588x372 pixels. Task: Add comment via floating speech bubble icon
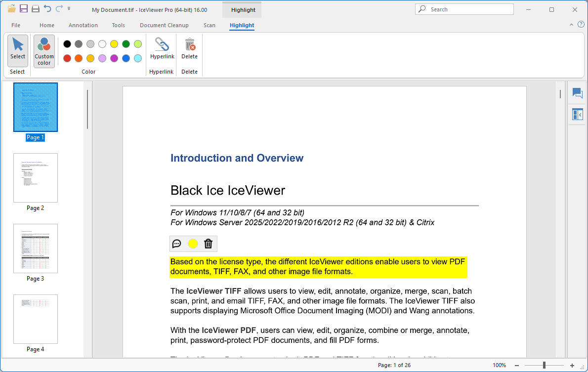click(x=176, y=244)
